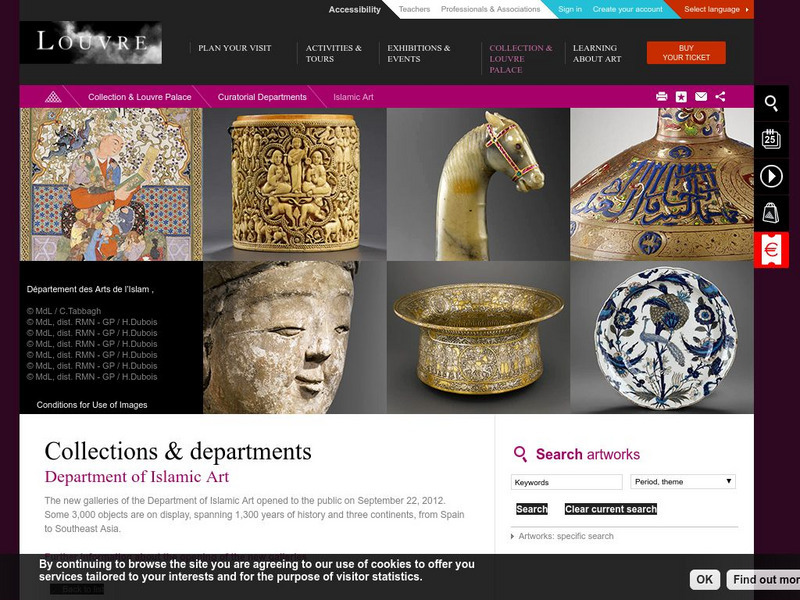
Task: Open Exhibitions & Events menu
Action: [x=418, y=53]
